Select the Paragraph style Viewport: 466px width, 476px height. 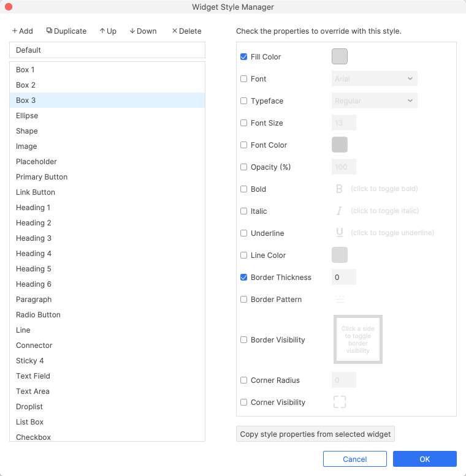(107, 300)
